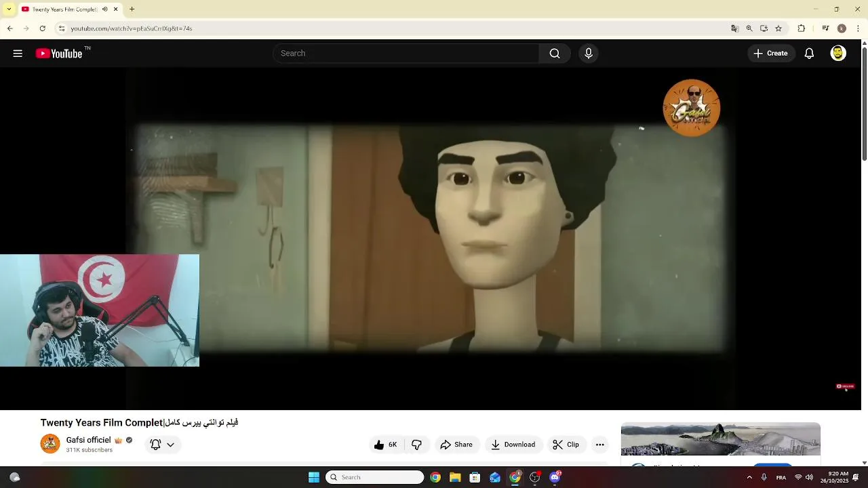Open Gafsi officiel channel avatar
868x488 pixels.
tap(50, 444)
